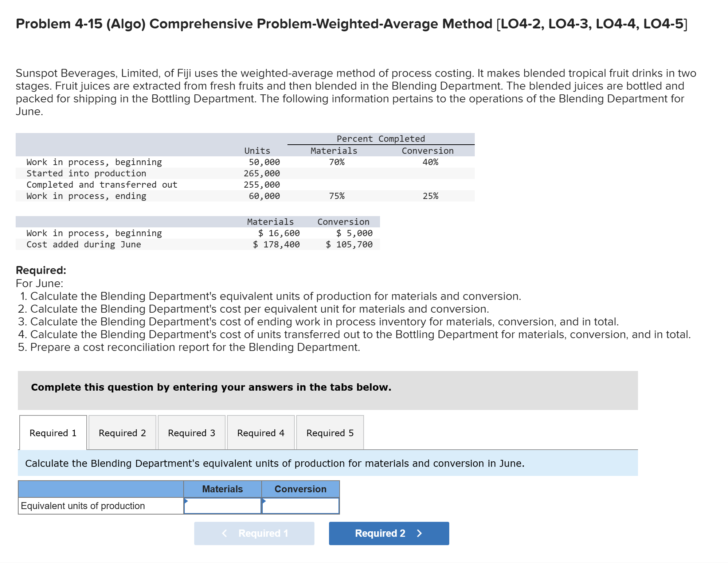The width and height of the screenshot is (728, 563).
Task: Open the Required 3 tab
Action: click(x=191, y=433)
